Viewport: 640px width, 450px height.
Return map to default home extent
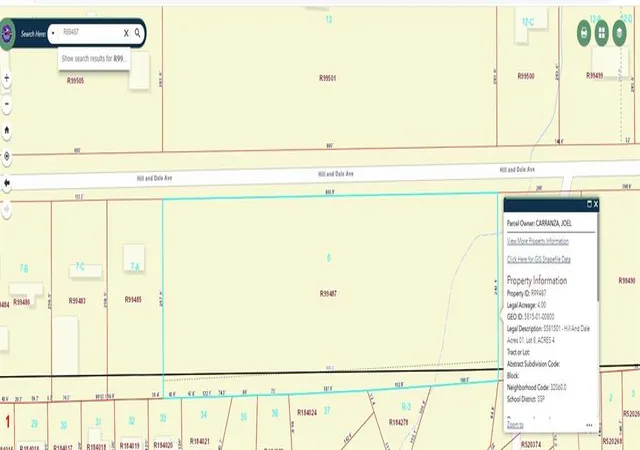pyautogui.click(x=7, y=130)
